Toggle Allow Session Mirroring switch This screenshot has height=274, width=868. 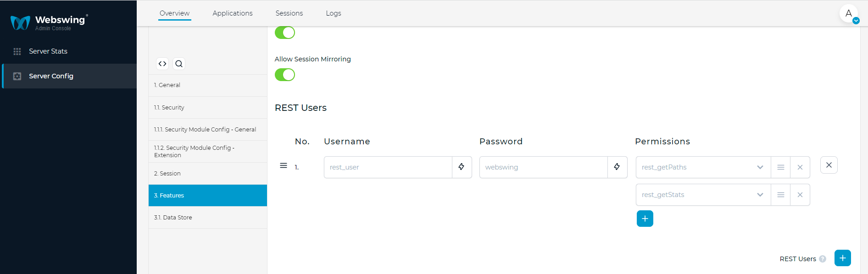(x=285, y=75)
